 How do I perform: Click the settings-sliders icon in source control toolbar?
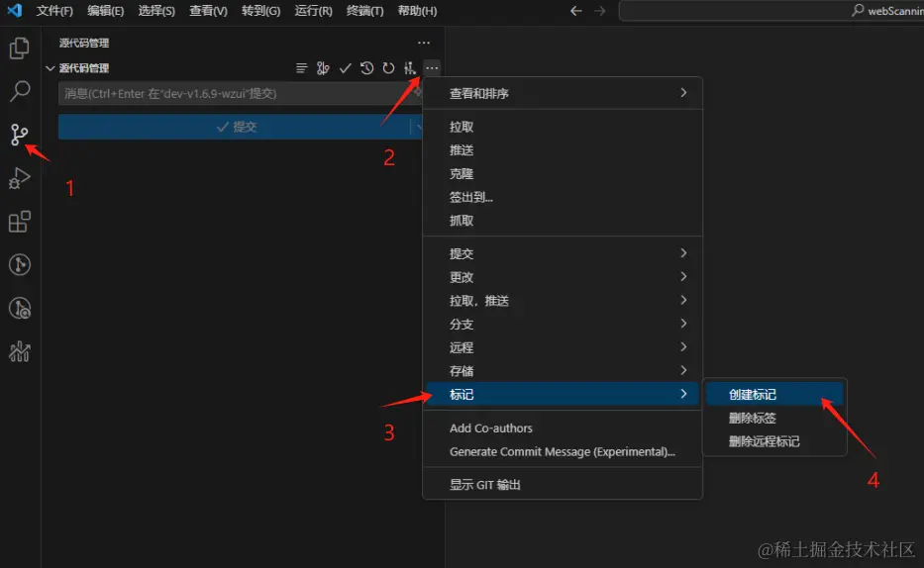coord(410,68)
